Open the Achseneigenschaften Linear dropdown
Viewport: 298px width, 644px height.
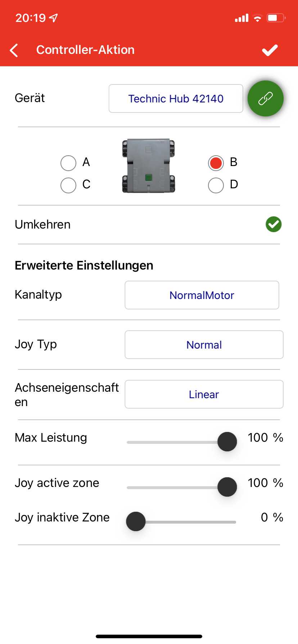(x=204, y=394)
